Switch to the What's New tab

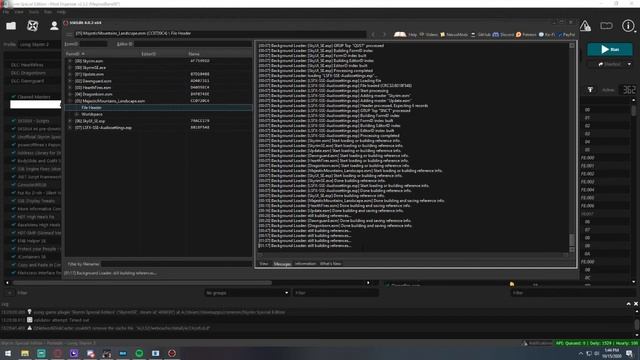coord(330,264)
